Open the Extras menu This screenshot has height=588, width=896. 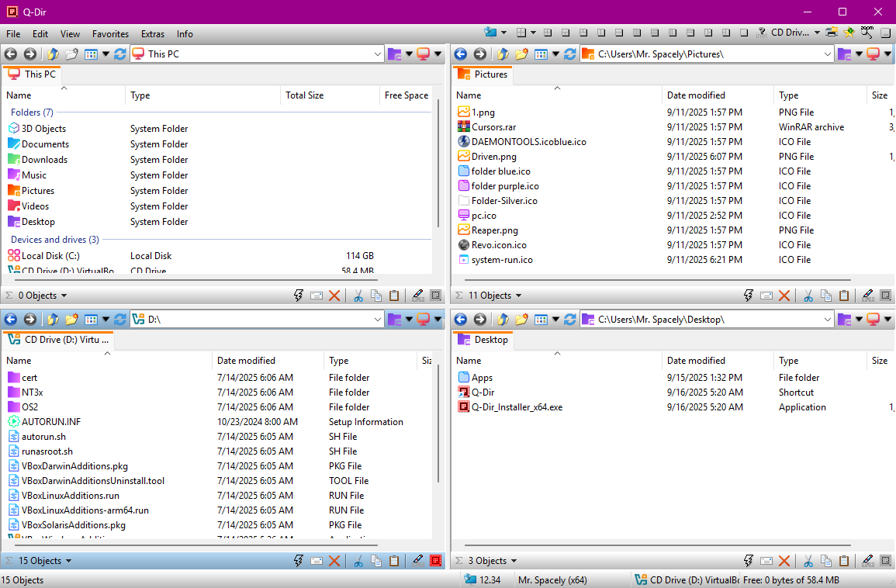click(153, 33)
